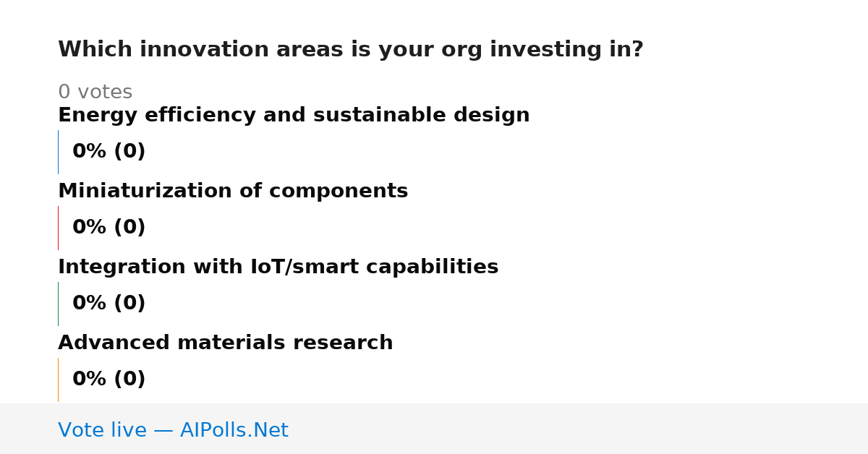Image resolution: width=868 pixels, height=454 pixels.
Task: Choose Energy efficiency and sustainable design option
Action: 294,116
